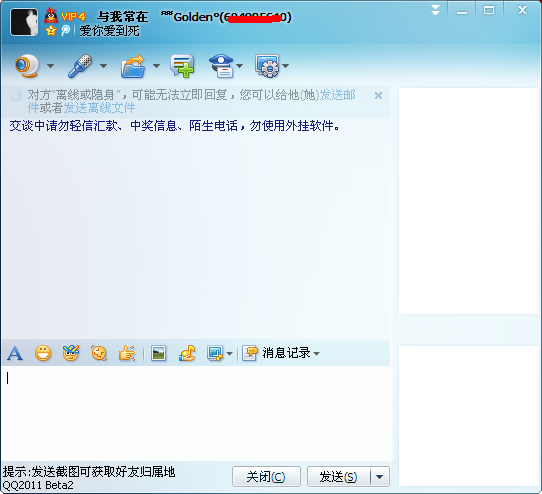The height and width of the screenshot is (494, 542).
Task: Open the report/police officer icon
Action: click(221, 66)
